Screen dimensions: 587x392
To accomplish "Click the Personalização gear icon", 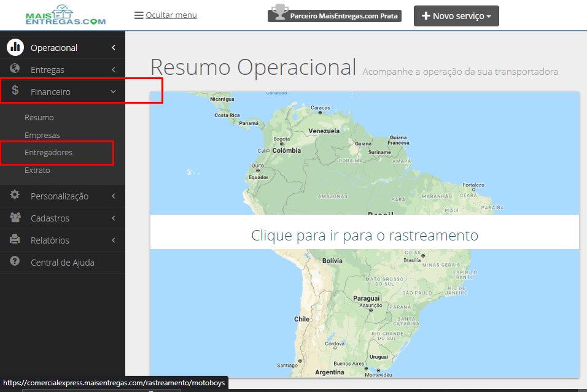I will pos(15,195).
